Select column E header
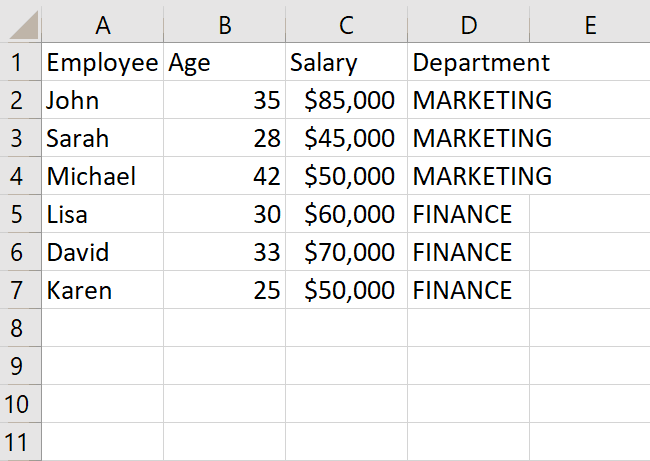The height and width of the screenshot is (461, 650). (x=590, y=24)
